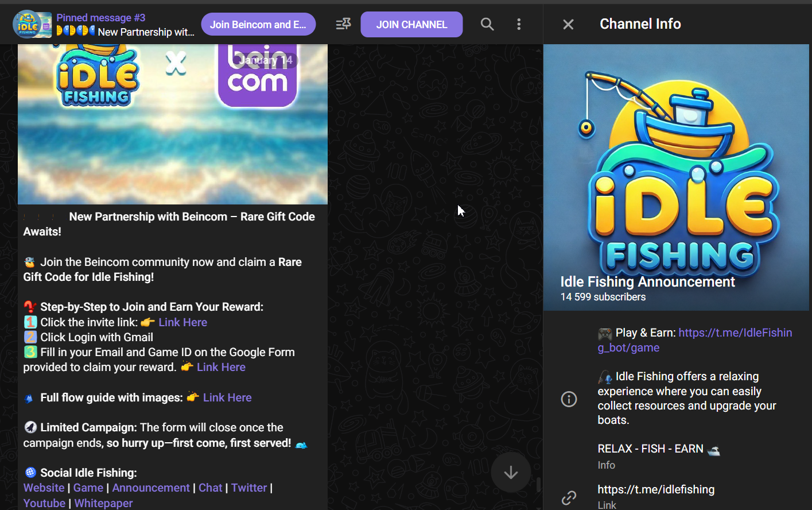Click the chain link icon beside channel URL
The height and width of the screenshot is (510, 812).
[569, 497]
